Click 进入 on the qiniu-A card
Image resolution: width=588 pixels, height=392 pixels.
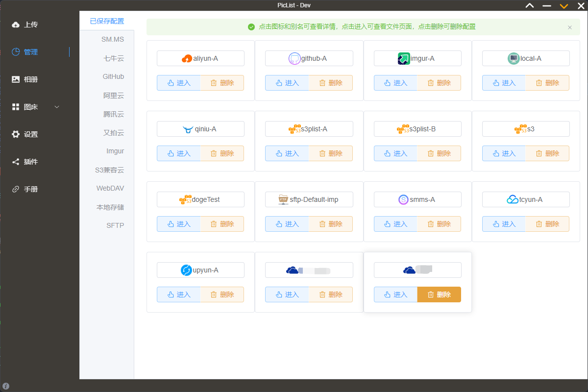pyautogui.click(x=178, y=153)
